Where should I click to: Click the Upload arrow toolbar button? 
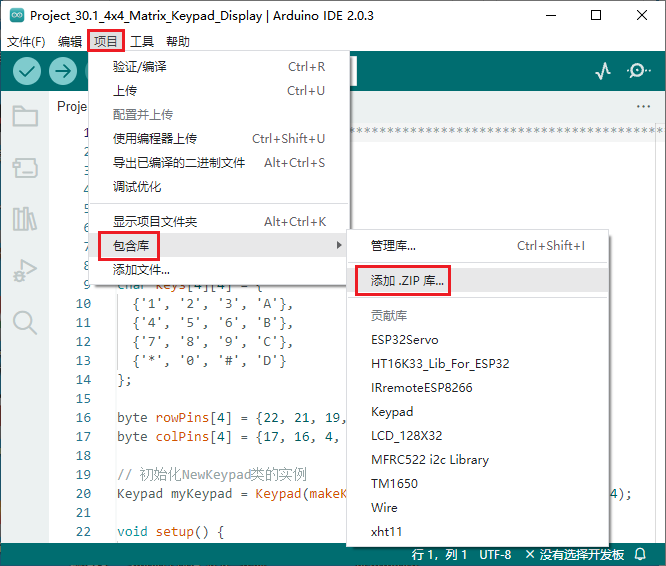click(x=63, y=71)
